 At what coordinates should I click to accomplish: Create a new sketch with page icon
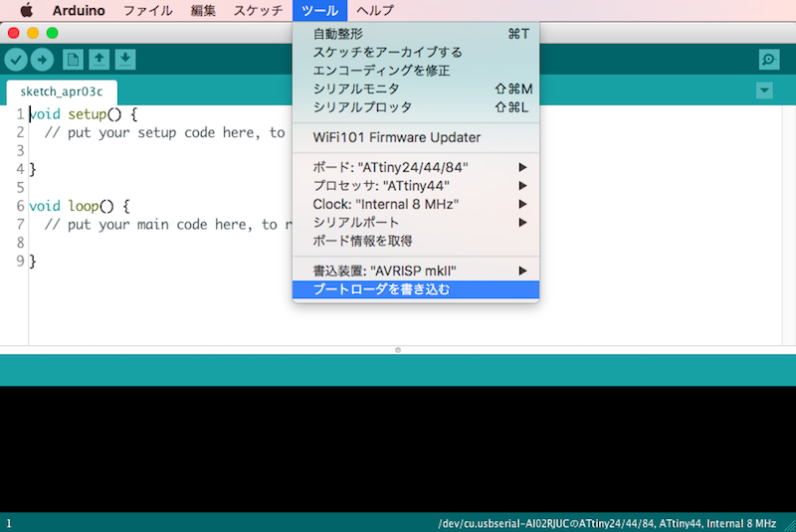coord(73,60)
